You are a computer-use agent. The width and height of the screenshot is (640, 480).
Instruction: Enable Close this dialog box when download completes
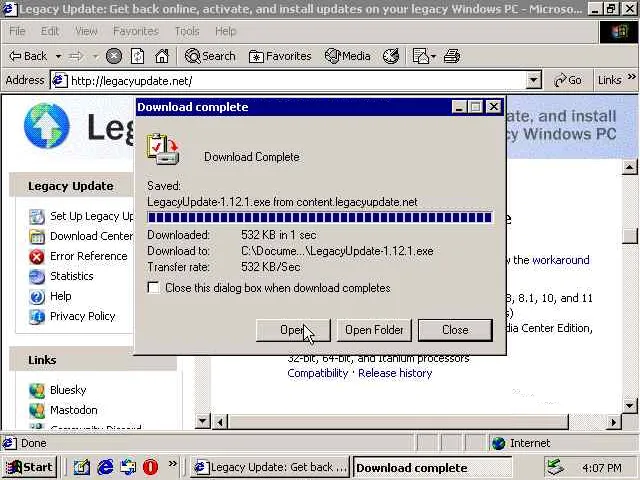pos(154,288)
